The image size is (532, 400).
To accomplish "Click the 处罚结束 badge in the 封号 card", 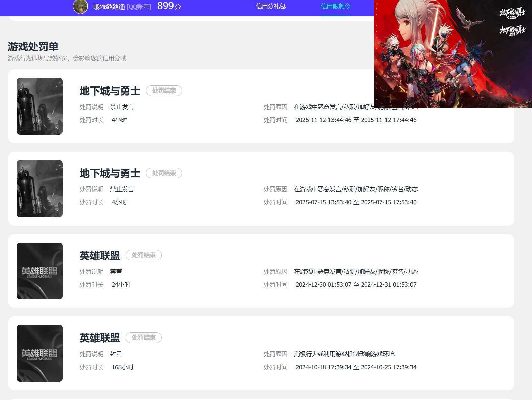I will coord(143,337).
